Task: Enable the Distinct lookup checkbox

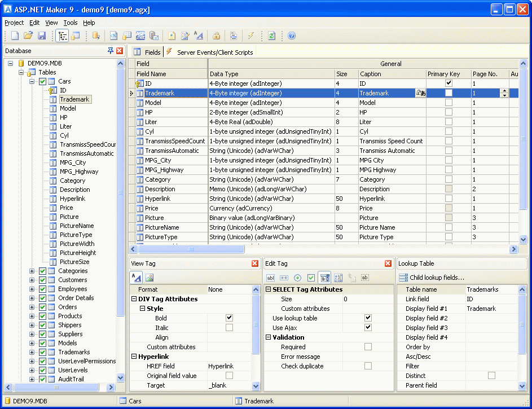Action: (491, 375)
